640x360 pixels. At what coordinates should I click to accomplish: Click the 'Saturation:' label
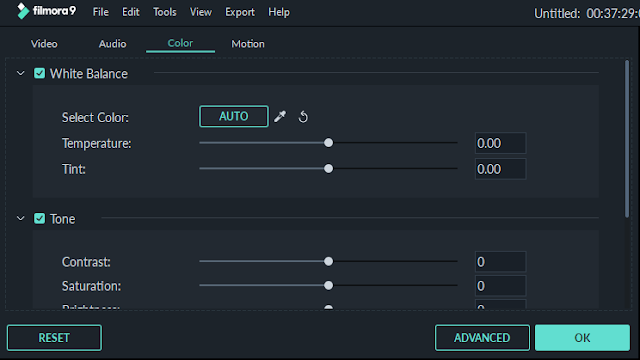coord(91,286)
